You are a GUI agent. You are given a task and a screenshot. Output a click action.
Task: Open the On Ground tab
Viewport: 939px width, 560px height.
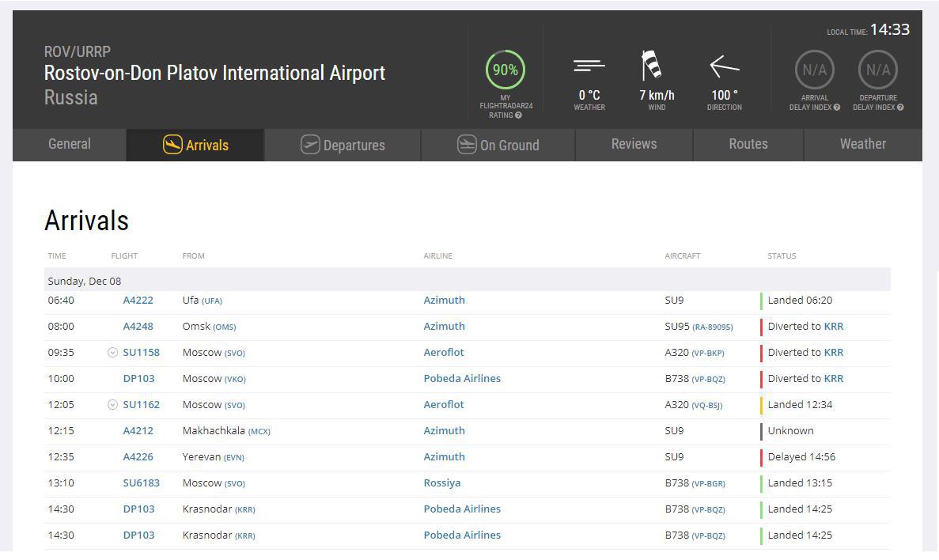pos(498,144)
